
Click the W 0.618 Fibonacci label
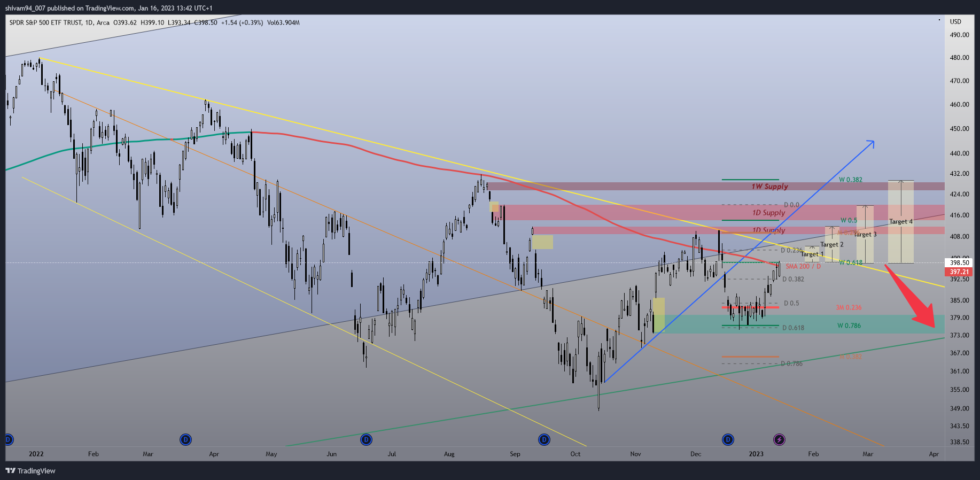pos(851,262)
